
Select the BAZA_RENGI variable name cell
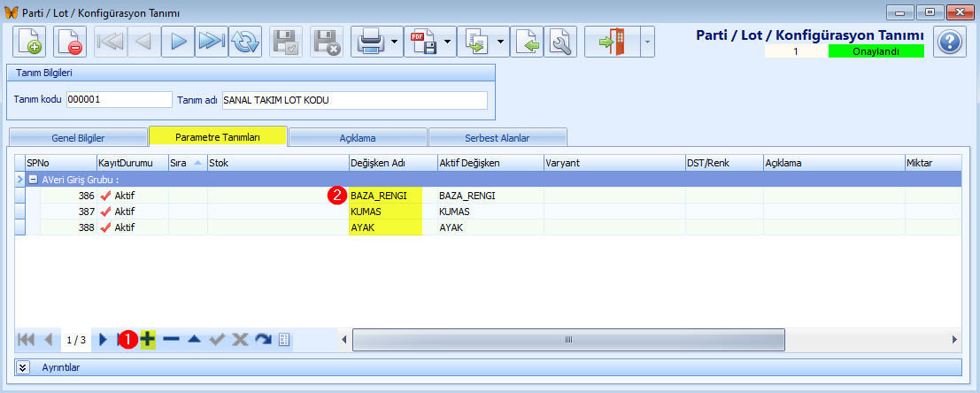coord(385,196)
